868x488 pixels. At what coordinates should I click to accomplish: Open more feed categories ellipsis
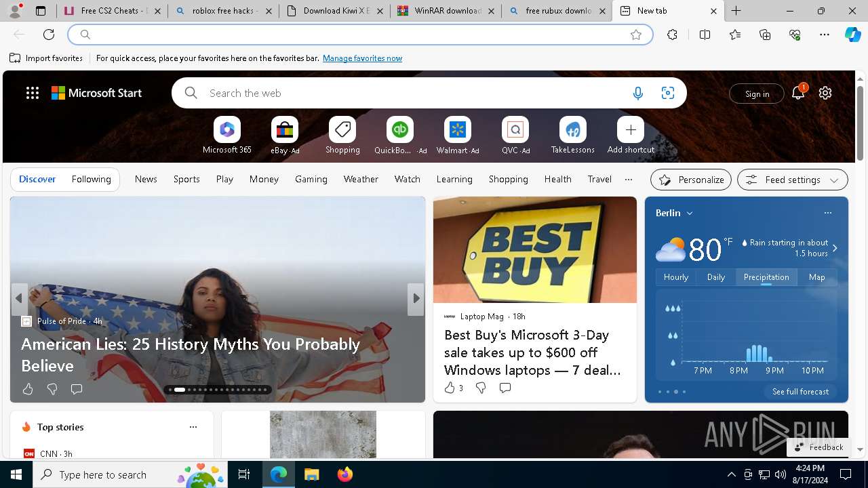629,179
